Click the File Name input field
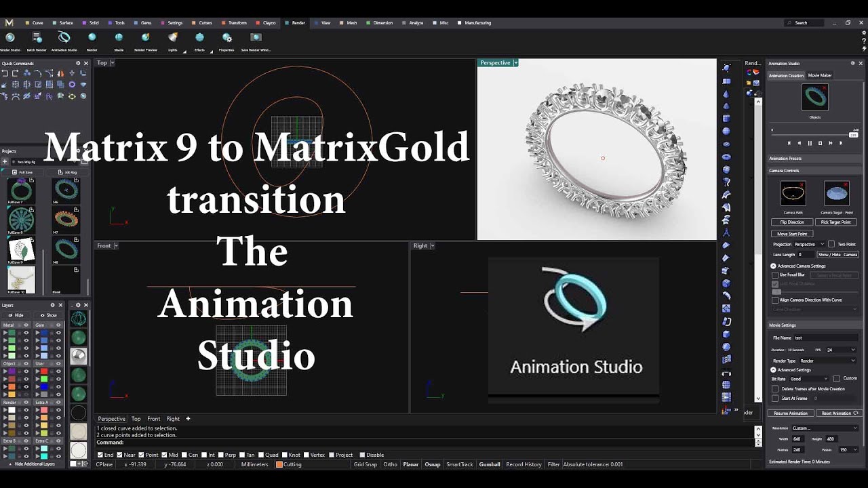Viewport: 868px width, 488px height. (825, 338)
